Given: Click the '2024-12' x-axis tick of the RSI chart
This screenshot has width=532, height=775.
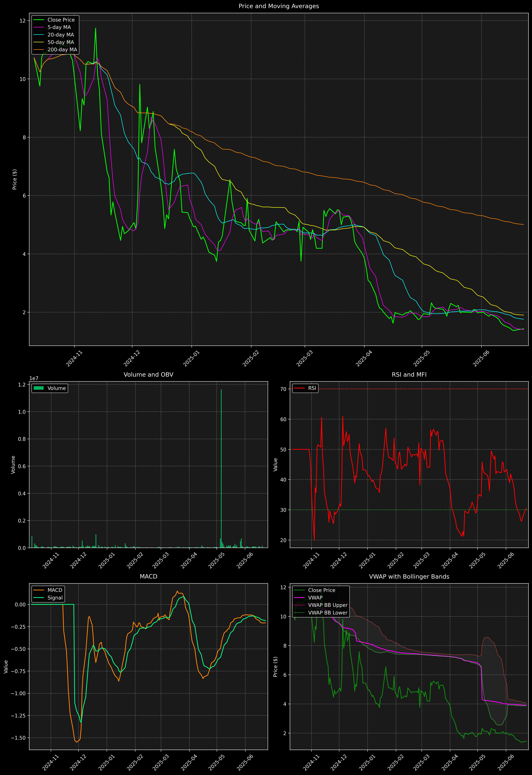Looking at the screenshot, I should [x=339, y=561].
